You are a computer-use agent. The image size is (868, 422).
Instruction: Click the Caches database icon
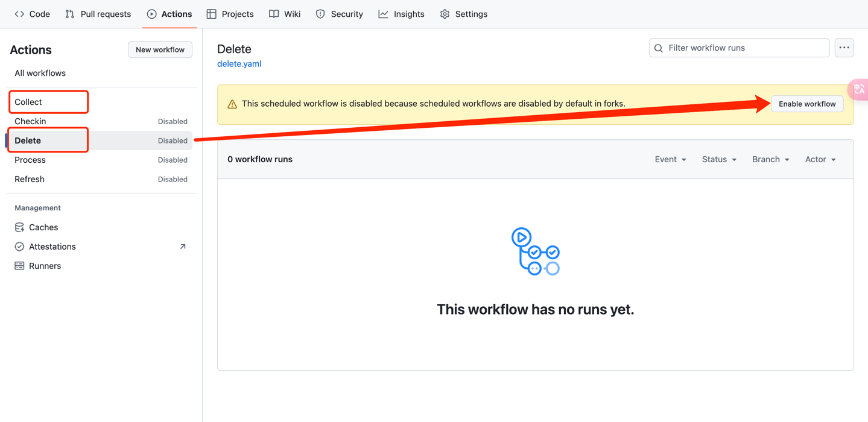19,227
